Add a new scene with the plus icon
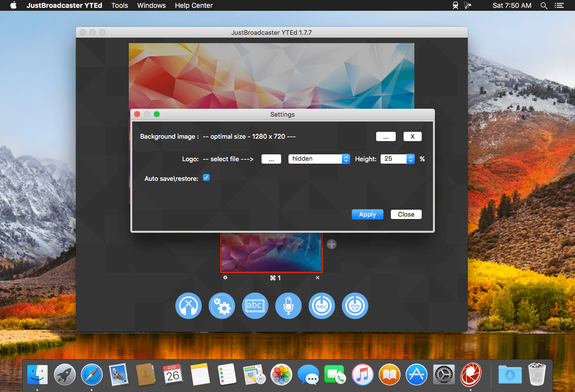Image resolution: width=575 pixels, height=392 pixels. 332,244
